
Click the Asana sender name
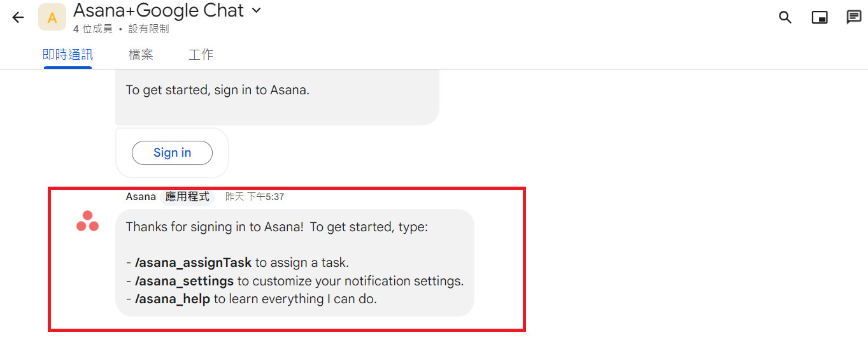141,197
